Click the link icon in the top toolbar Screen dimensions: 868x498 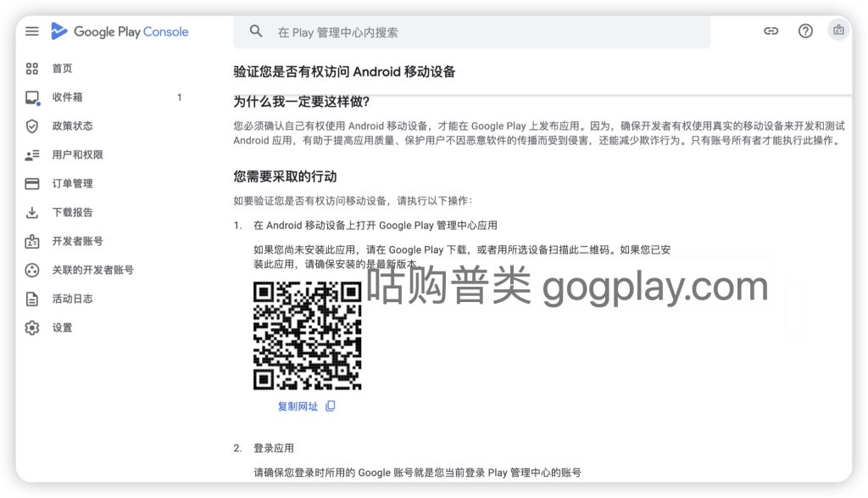[771, 31]
